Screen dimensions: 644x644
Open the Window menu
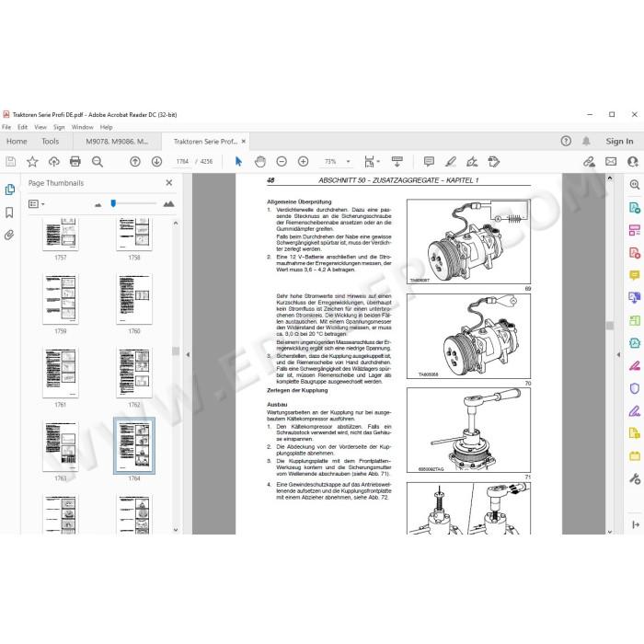tap(82, 127)
